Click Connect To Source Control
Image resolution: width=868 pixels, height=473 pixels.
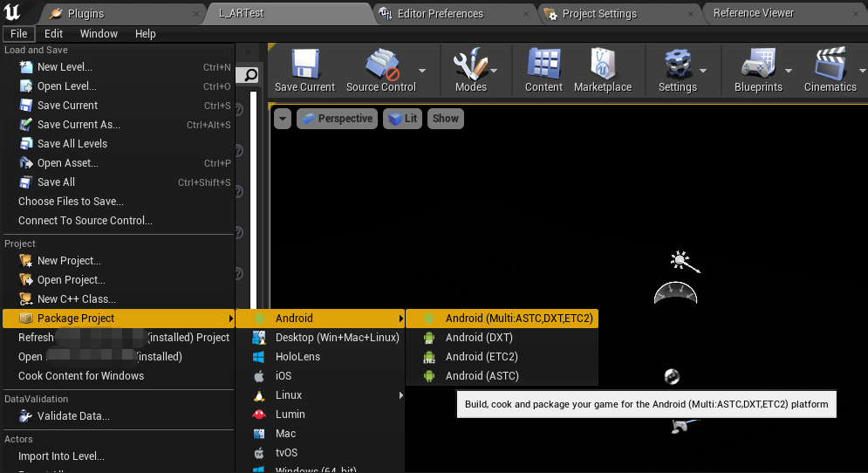pos(85,221)
